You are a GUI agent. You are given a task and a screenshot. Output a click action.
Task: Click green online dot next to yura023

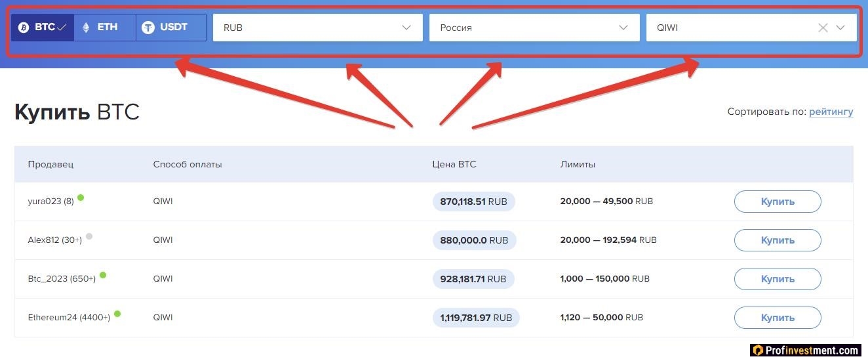tap(81, 197)
